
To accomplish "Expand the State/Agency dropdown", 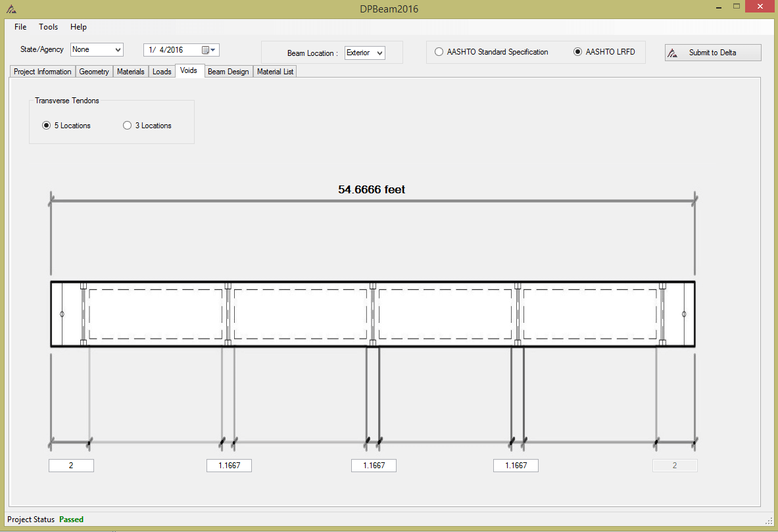I will 118,49.
